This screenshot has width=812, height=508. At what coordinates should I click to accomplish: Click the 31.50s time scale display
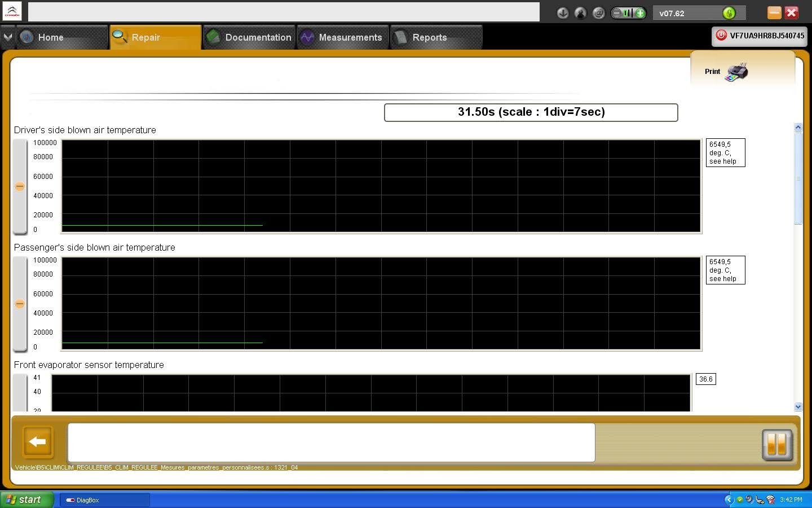point(531,112)
